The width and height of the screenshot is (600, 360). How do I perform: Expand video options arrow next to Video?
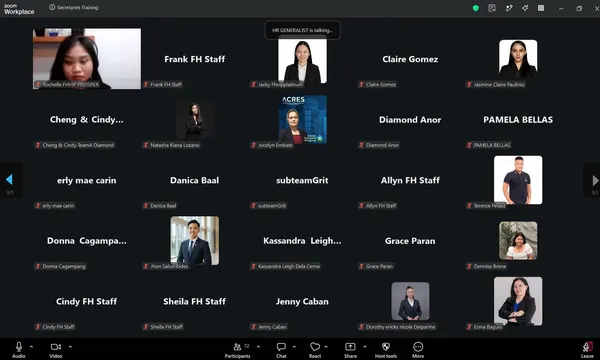click(x=70, y=347)
